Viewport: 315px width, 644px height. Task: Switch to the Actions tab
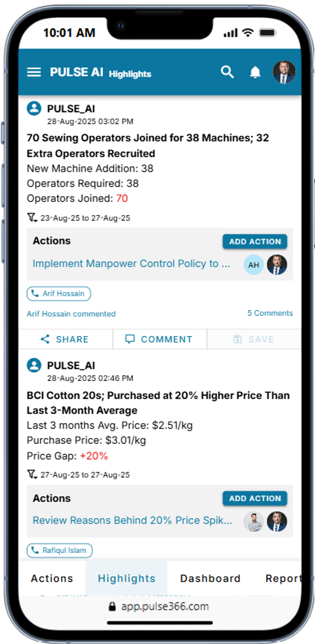coord(52,578)
